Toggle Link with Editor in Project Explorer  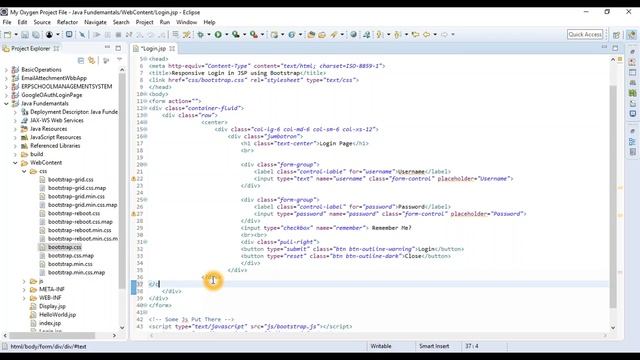click(92, 60)
